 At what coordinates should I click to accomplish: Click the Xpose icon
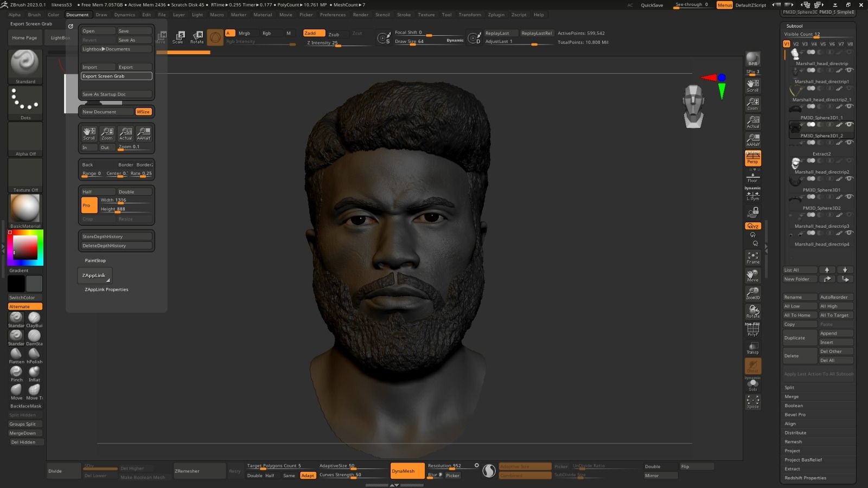coord(753,402)
